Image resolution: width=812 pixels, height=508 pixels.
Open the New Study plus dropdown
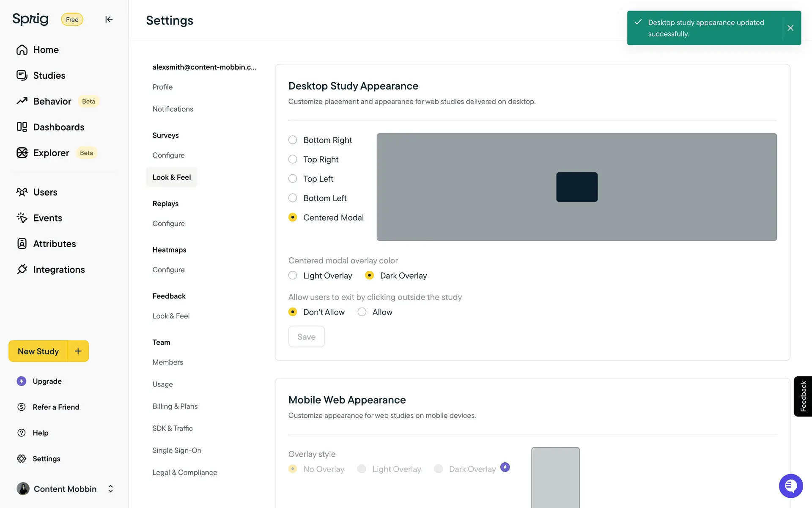pyautogui.click(x=78, y=351)
